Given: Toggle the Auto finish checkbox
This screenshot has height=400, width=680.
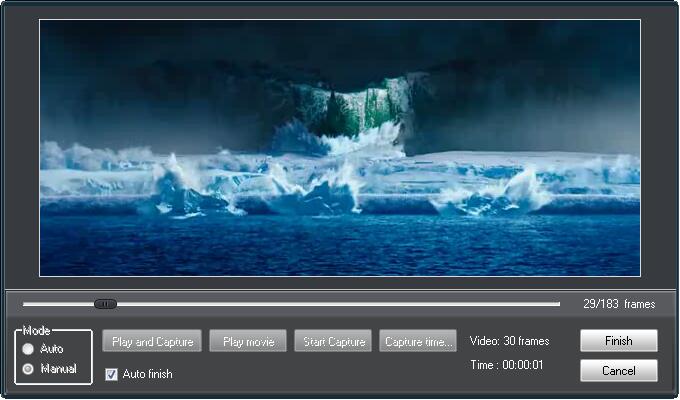Looking at the screenshot, I should [x=111, y=374].
